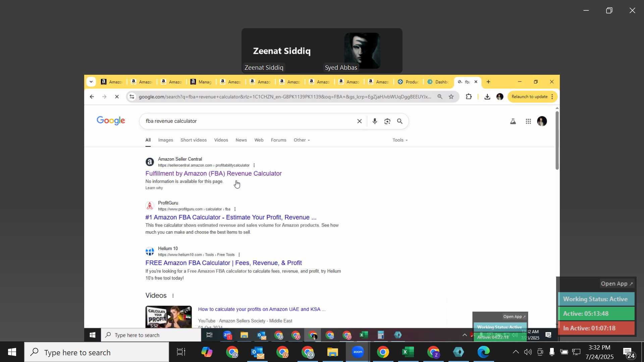Switch to the Produc browser tab
This screenshot has height=362, width=644.
408,82
